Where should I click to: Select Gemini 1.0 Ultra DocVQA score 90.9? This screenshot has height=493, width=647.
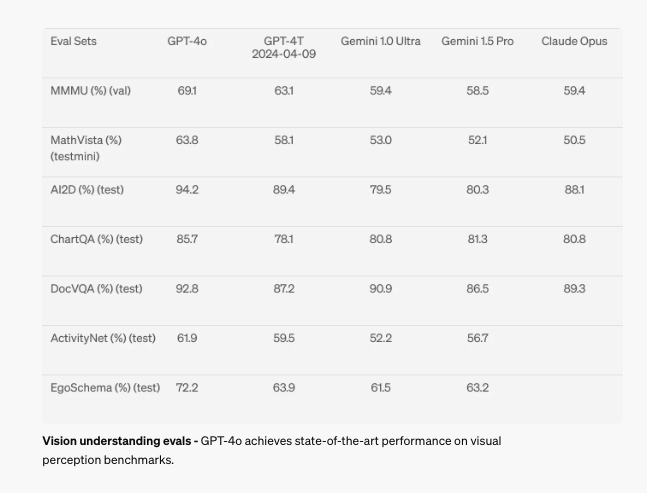click(380, 289)
